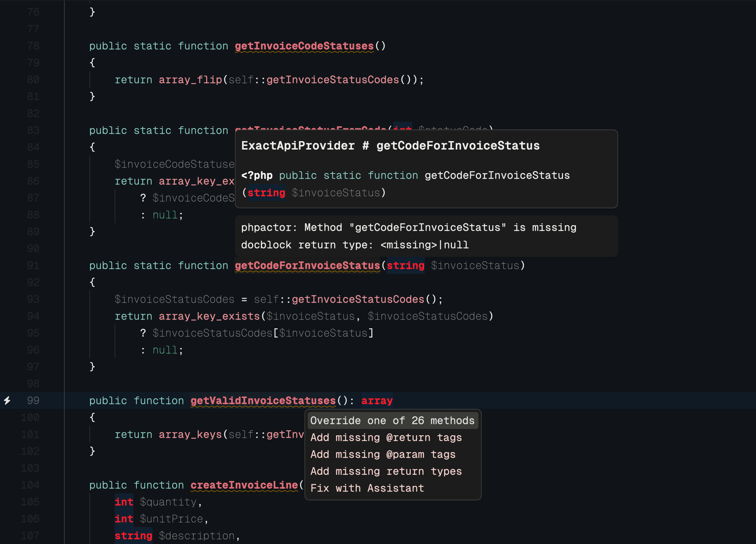Click $invoiceStatusCodes[$invoiceStatus] expression on line 95
Viewport: 756px width, 544px height.
[x=263, y=333]
